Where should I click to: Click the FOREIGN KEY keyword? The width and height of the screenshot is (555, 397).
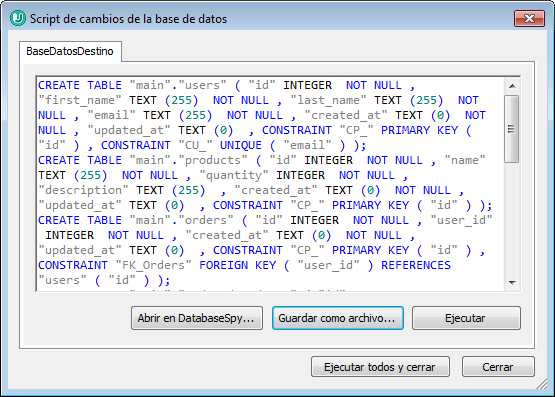(x=237, y=265)
